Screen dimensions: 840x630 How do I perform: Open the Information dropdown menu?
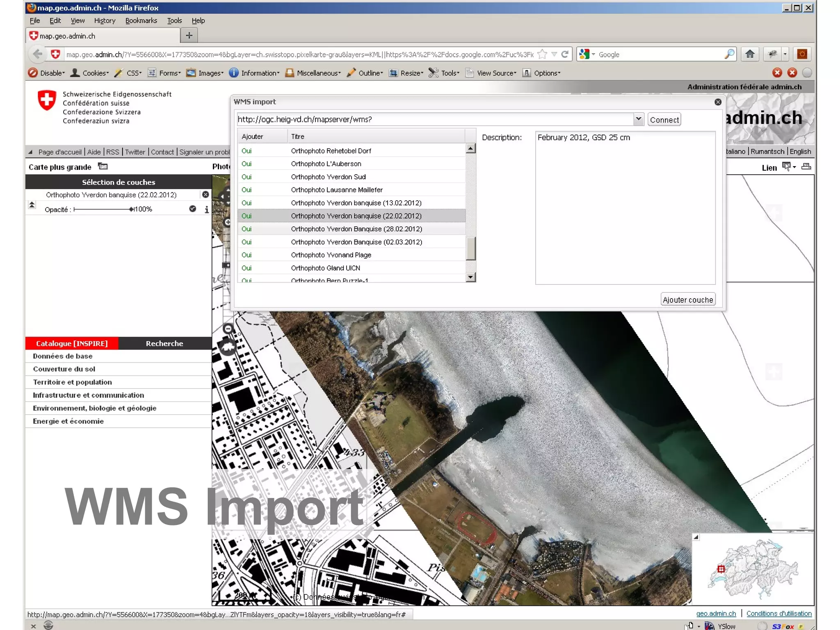[x=254, y=73]
